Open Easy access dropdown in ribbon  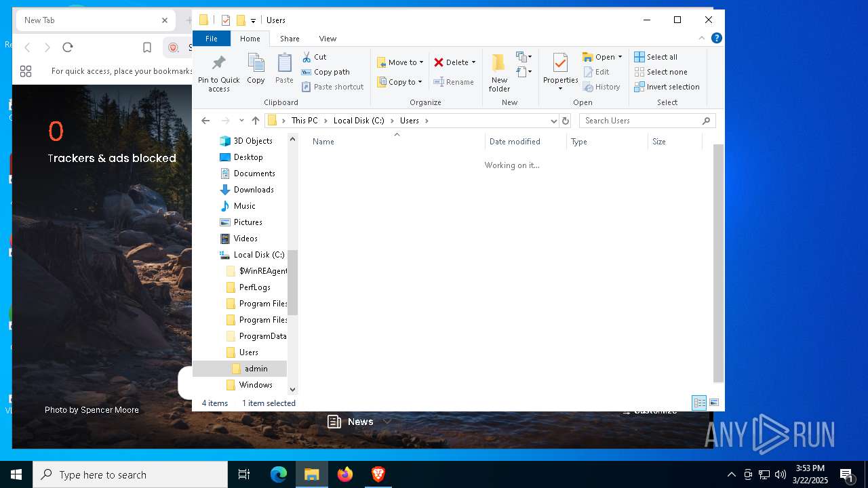pyautogui.click(x=524, y=72)
